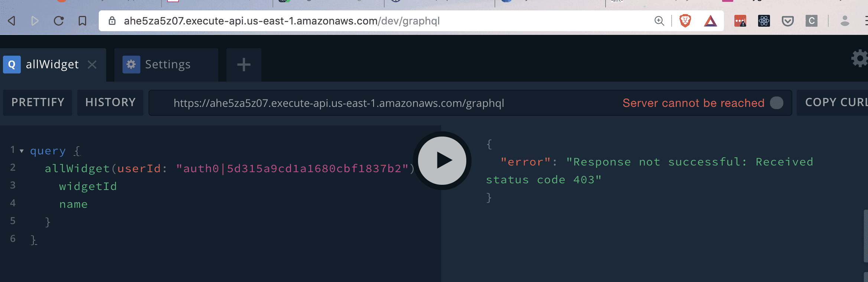This screenshot has height=282, width=868.
Task: Click the PRETTIFY button
Action: pyautogui.click(x=37, y=102)
